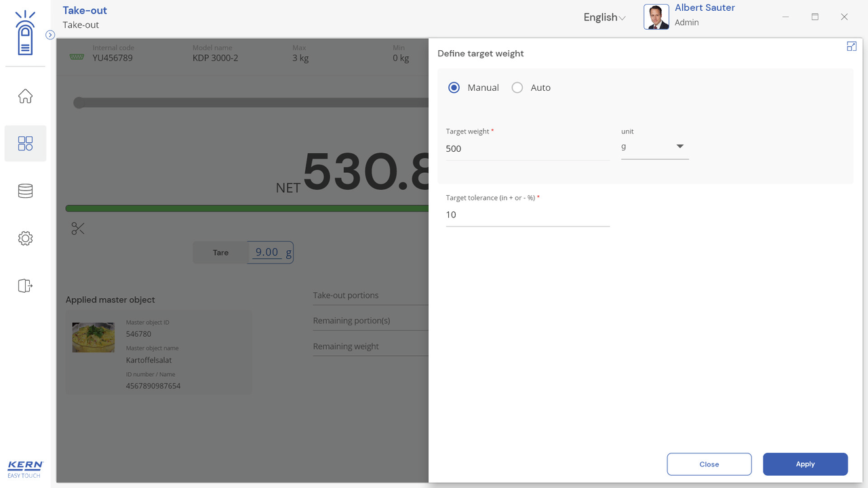Click the scissors icon below weight bar
This screenshot has width=868, height=488.
click(x=78, y=229)
